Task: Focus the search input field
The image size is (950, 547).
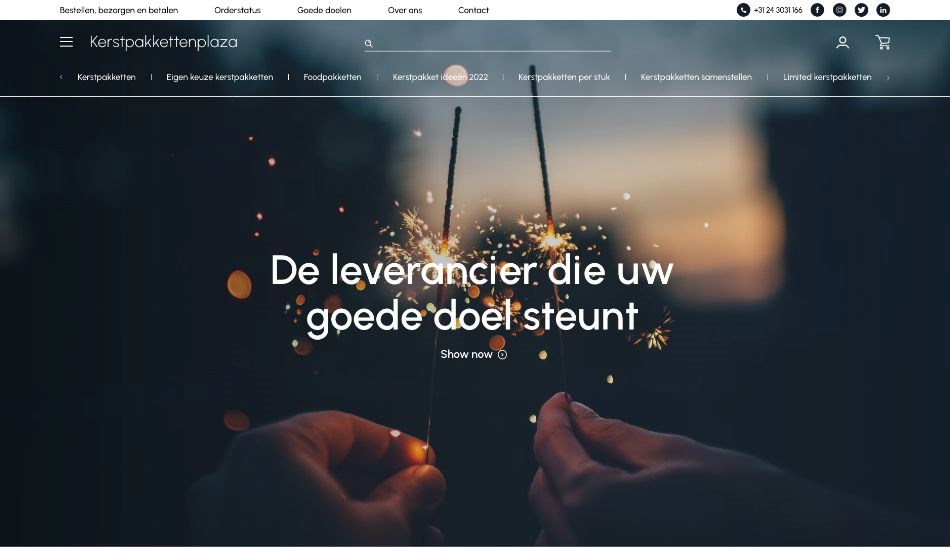Action: click(x=492, y=43)
